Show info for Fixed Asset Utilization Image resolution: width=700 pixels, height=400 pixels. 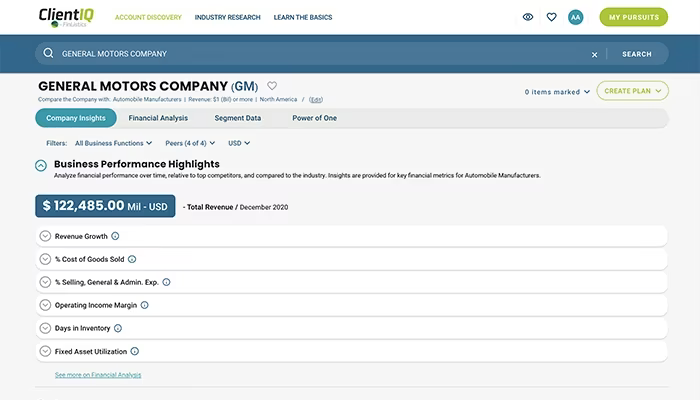click(x=134, y=351)
